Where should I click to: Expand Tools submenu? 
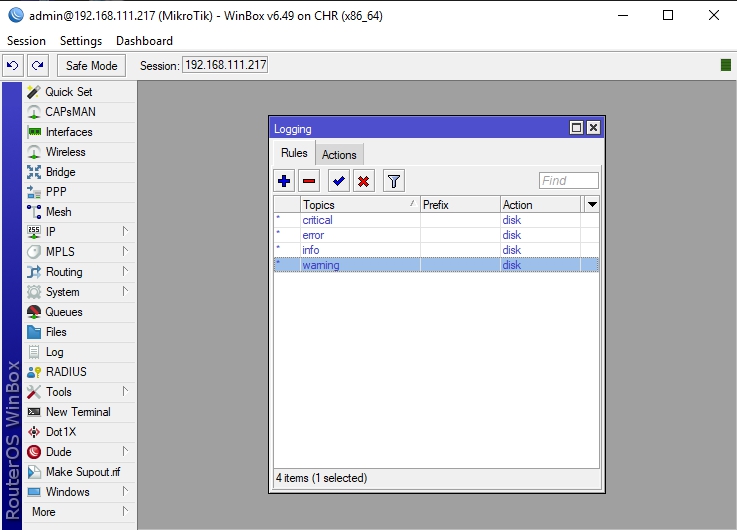coord(80,392)
